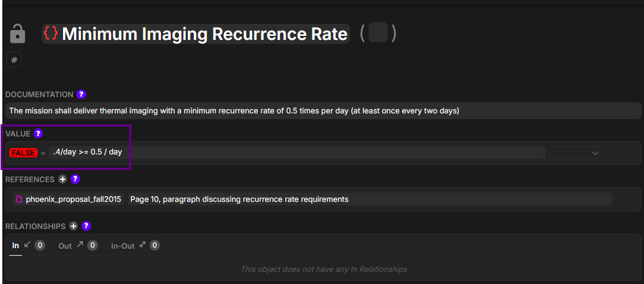
Task: Click the FALSE result badge
Action: (x=23, y=153)
